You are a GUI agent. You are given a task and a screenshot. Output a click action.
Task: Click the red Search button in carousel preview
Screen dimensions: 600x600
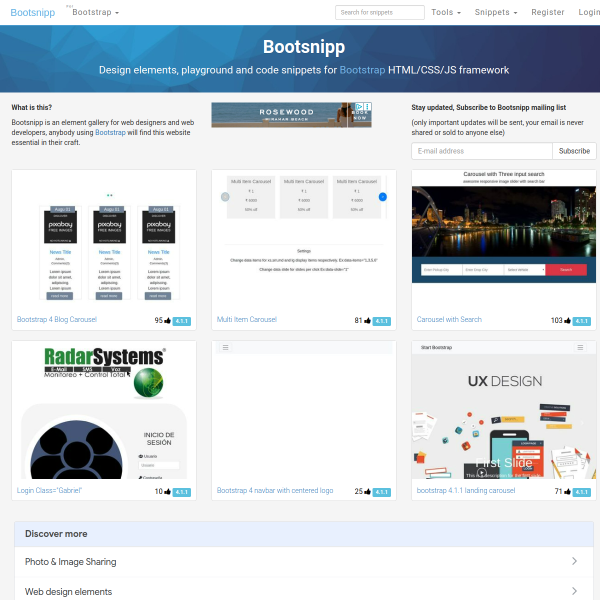point(566,270)
